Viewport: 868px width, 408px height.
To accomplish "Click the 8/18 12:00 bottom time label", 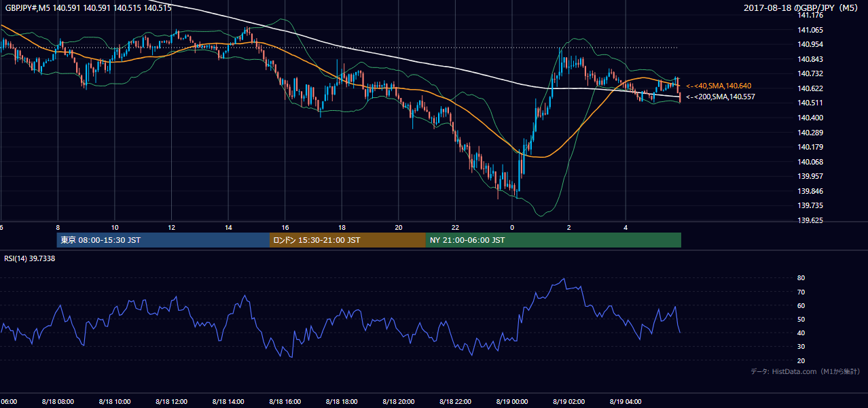I will pyautogui.click(x=171, y=402).
